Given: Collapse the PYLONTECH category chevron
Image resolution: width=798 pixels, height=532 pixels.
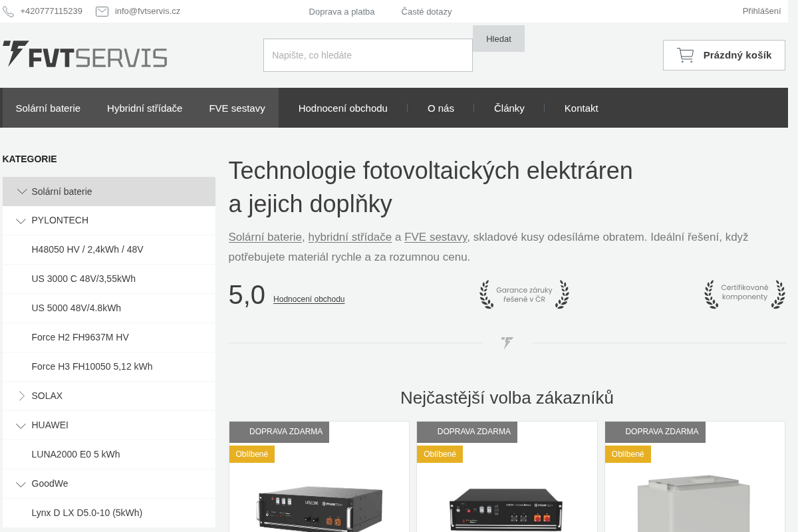Looking at the screenshot, I should [21, 221].
